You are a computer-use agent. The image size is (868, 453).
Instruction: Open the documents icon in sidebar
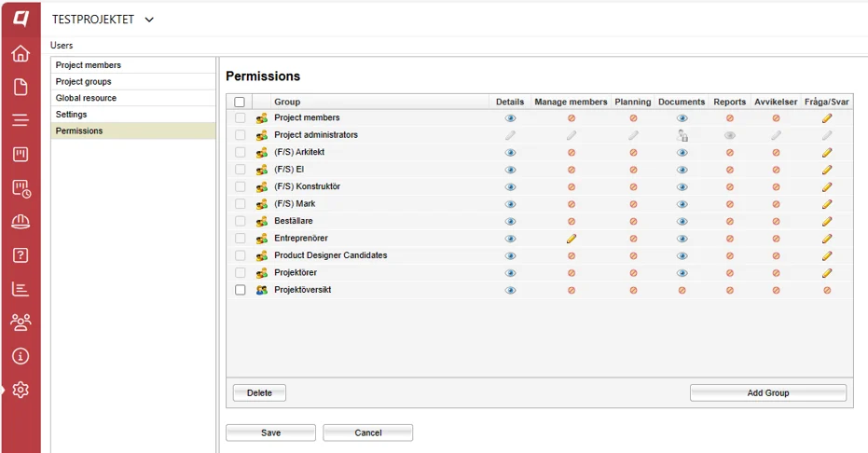pos(21,87)
